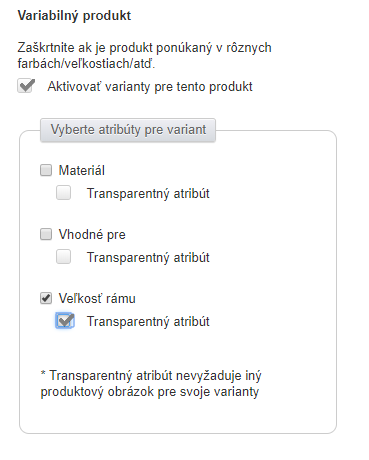Tick Transparentný atribút checkbox under Vhodné pre
Viewport: 369px width, 460px height.
coord(63,257)
